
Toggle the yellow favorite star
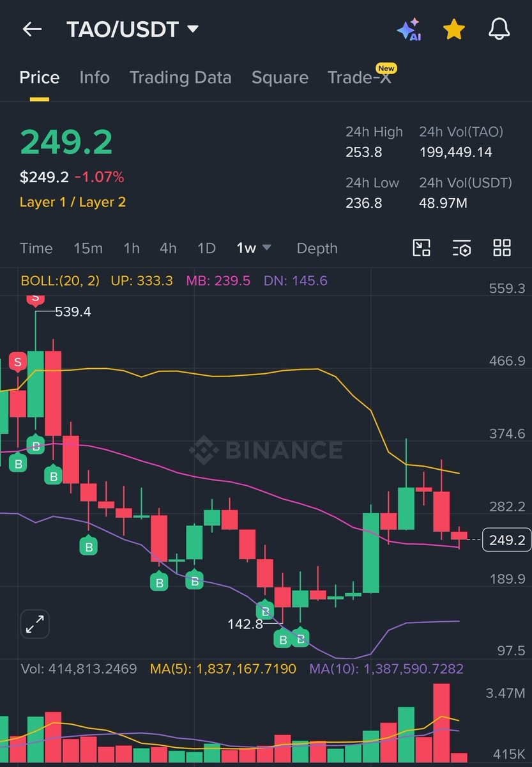coord(453,29)
